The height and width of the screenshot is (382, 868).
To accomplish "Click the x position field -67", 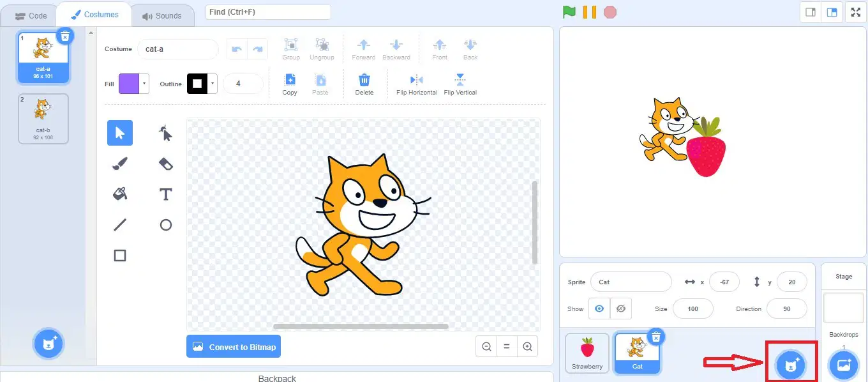I will tap(724, 282).
